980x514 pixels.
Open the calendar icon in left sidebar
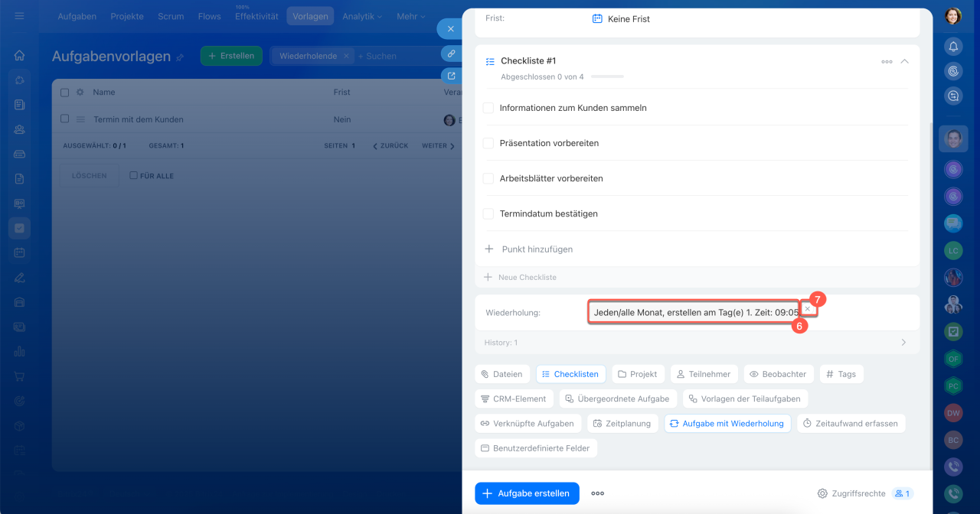coord(19,252)
